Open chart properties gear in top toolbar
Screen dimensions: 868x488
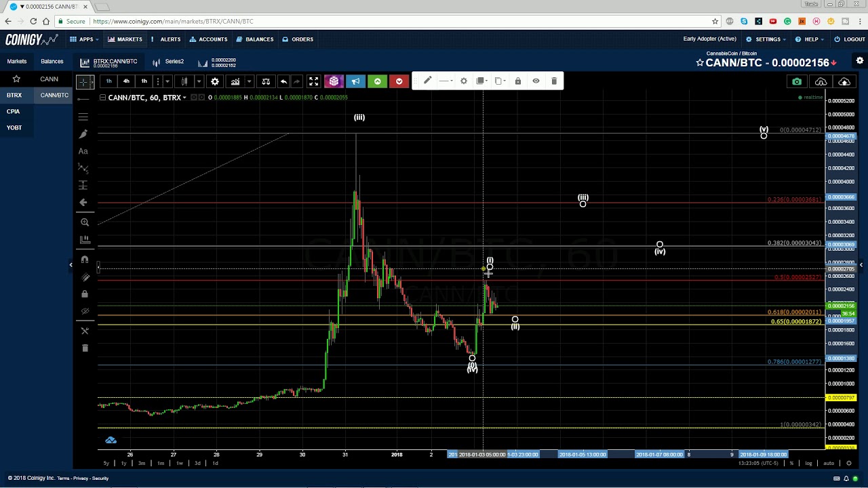click(x=215, y=81)
